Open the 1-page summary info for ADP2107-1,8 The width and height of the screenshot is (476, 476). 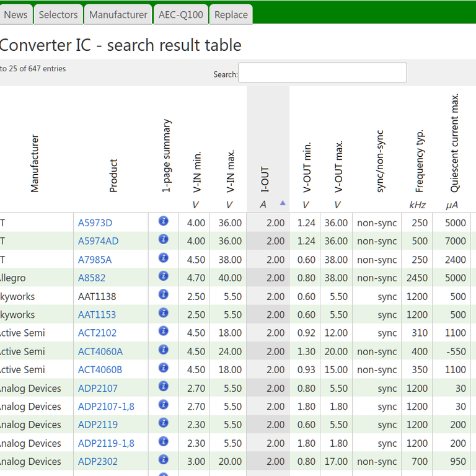164,405
